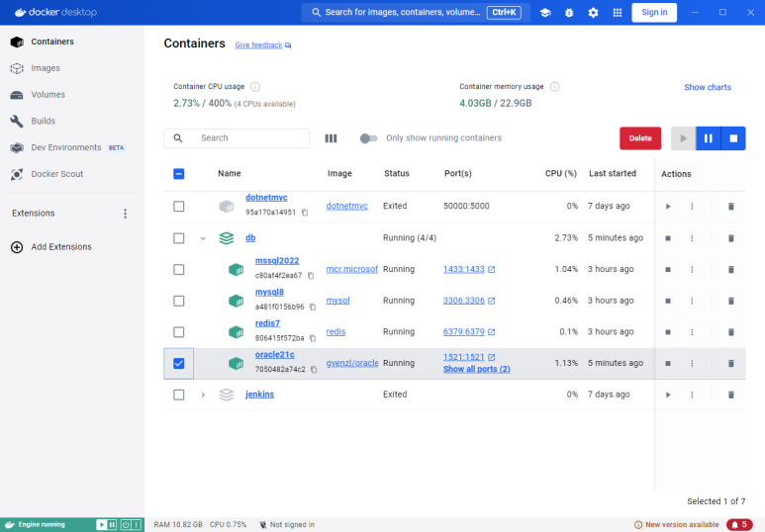Start the jenkins stack
The width and height of the screenshot is (765, 532).
click(668, 395)
